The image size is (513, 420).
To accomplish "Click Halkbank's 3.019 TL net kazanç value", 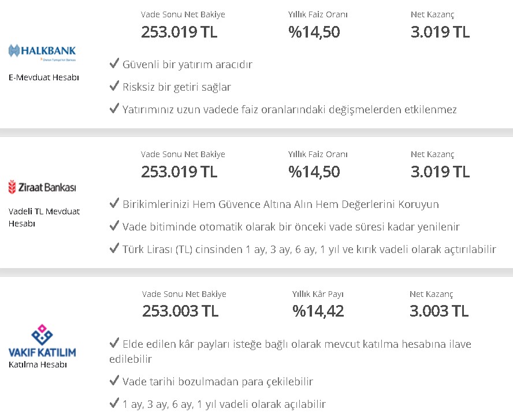I will (440, 32).
